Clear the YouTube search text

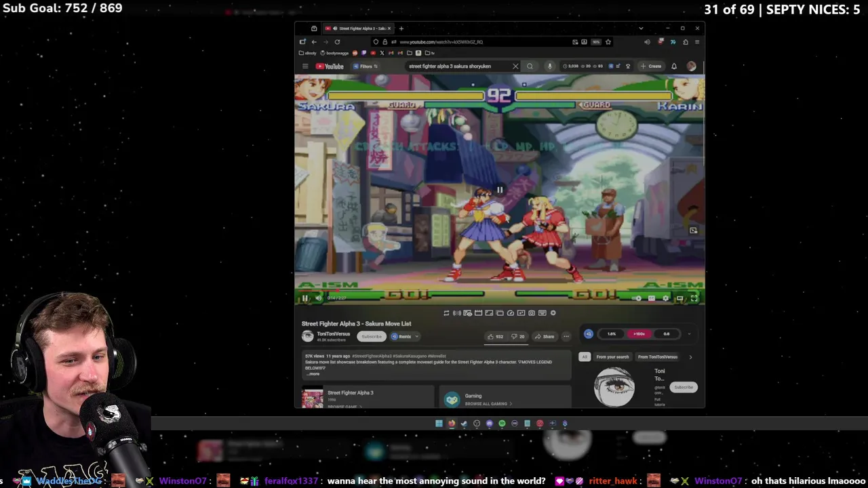tap(515, 66)
